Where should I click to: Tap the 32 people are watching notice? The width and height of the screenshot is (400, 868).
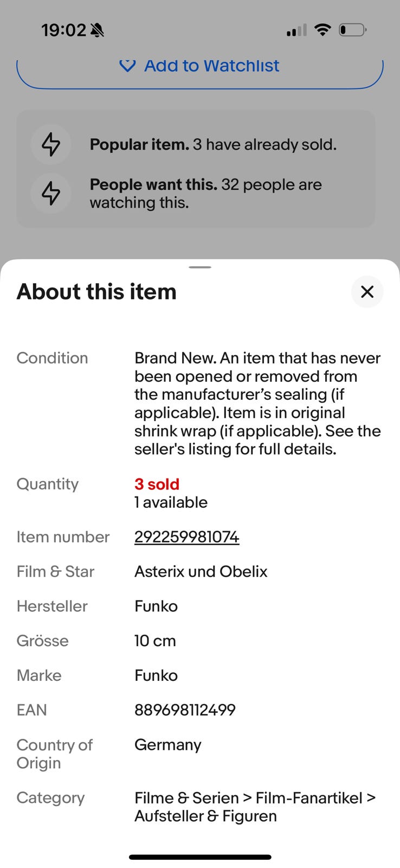(x=205, y=193)
